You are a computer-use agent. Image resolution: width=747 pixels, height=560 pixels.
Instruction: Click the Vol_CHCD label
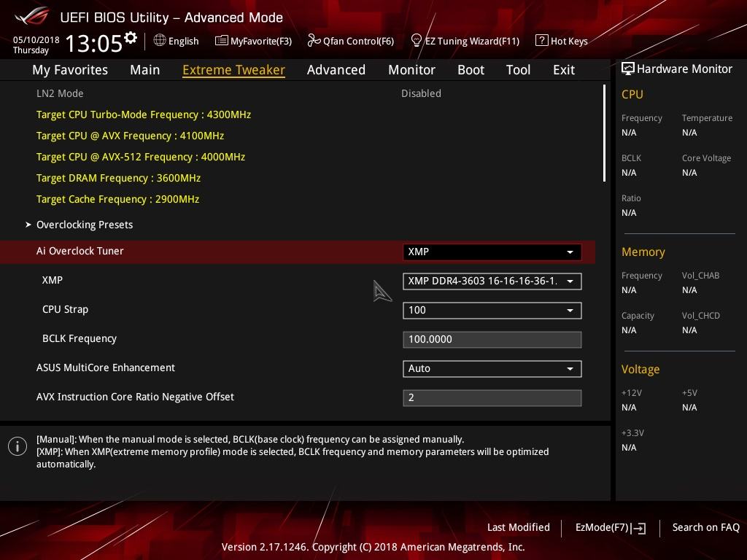pos(701,315)
